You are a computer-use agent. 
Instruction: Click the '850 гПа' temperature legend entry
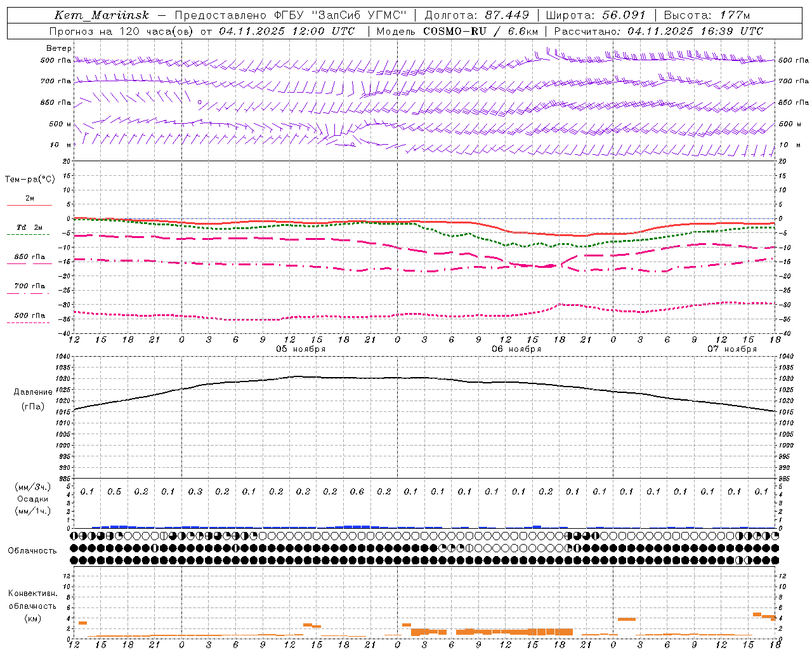(30, 257)
